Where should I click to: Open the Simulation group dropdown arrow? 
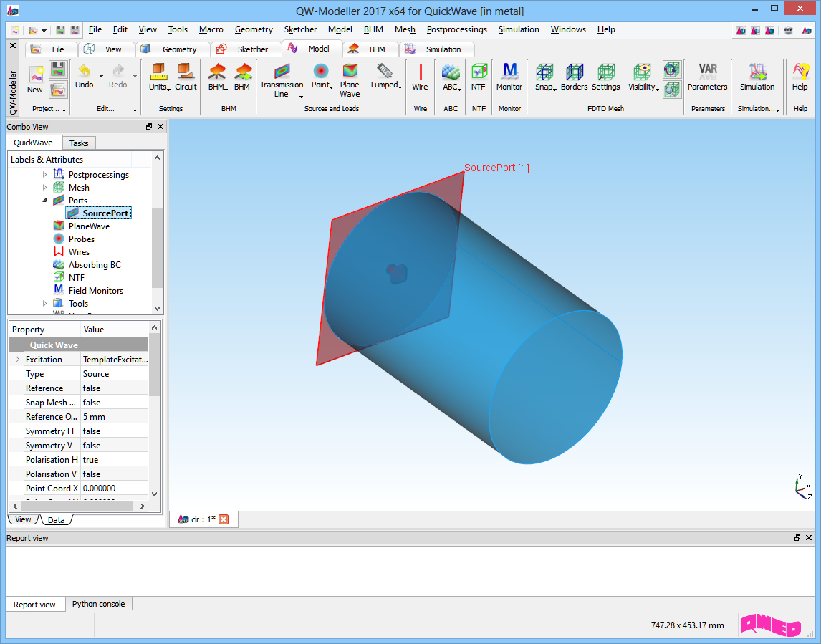[777, 110]
